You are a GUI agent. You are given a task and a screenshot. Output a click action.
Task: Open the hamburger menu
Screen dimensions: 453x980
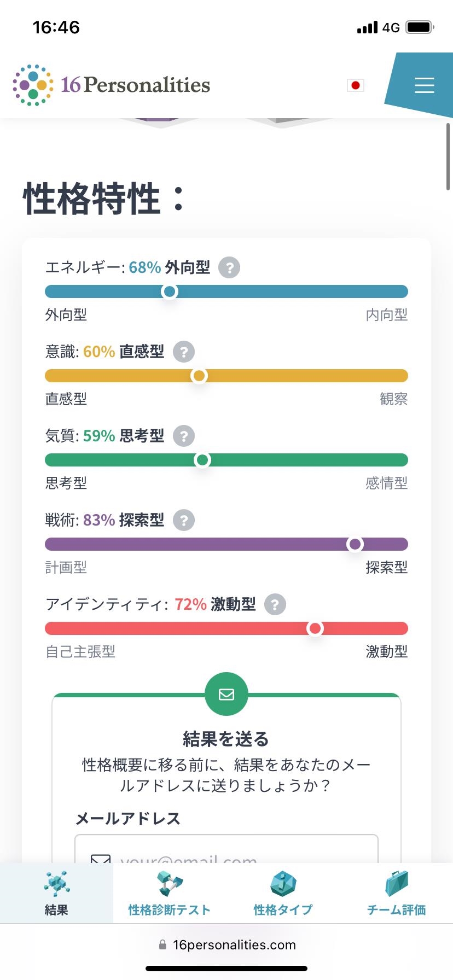[x=424, y=85]
